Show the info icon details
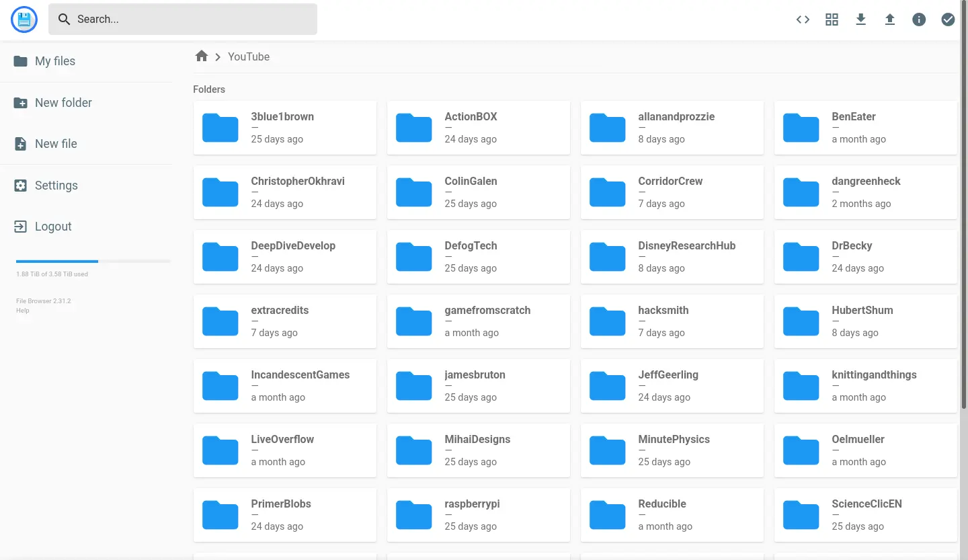This screenshot has height=560, width=968. pyautogui.click(x=919, y=19)
